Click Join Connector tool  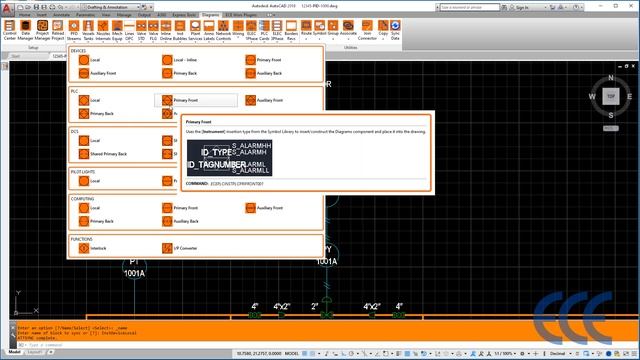367,31
